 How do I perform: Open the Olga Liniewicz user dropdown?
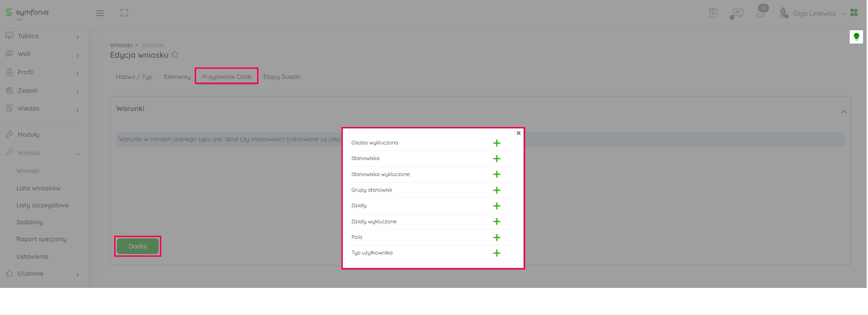(814, 13)
